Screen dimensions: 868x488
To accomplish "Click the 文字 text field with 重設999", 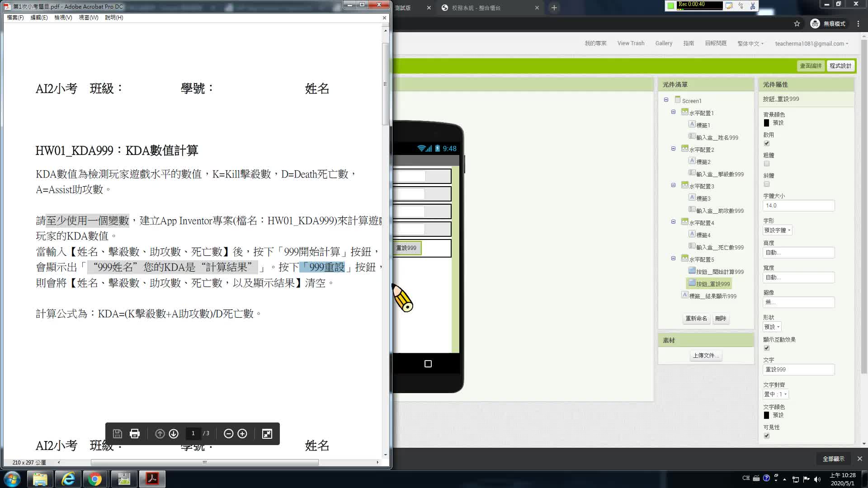I will pos(798,370).
